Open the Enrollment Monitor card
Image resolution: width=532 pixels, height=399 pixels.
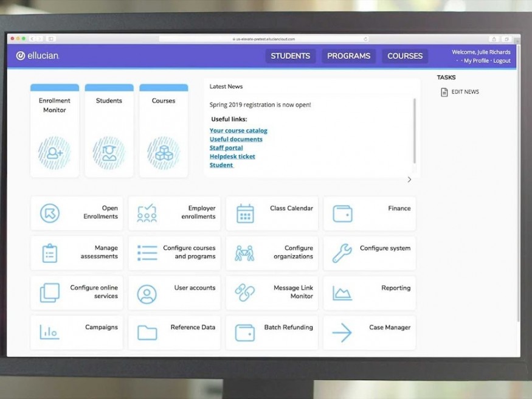(55, 131)
